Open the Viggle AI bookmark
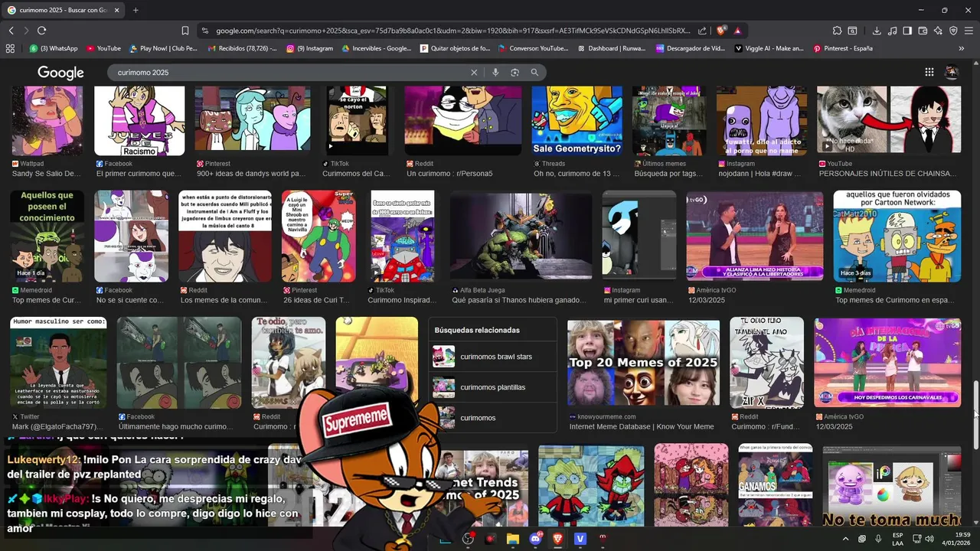 (769, 48)
